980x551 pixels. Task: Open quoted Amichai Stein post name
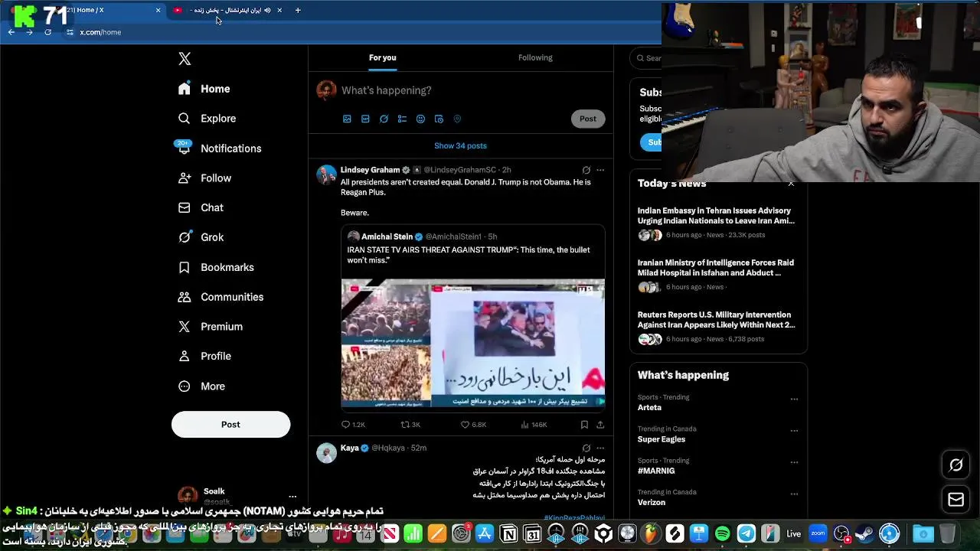click(x=387, y=237)
